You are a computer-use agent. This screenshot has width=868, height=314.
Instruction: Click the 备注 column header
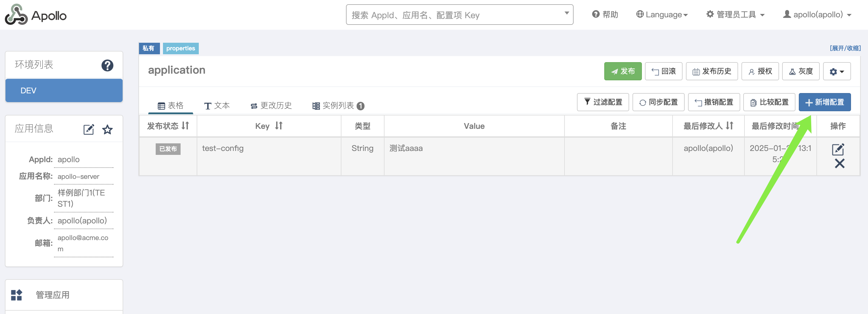[618, 126]
